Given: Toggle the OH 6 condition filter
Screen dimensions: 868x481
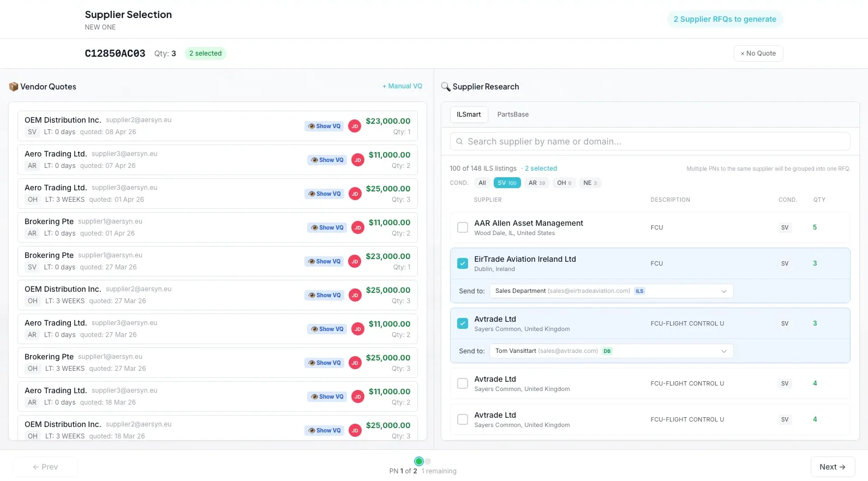Looking at the screenshot, I should [x=564, y=183].
